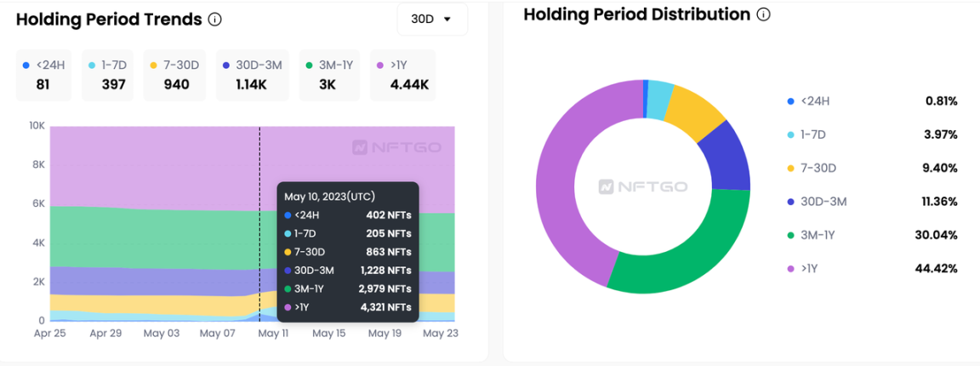Click the NFTGO logo inside the donut chart

[x=643, y=186]
